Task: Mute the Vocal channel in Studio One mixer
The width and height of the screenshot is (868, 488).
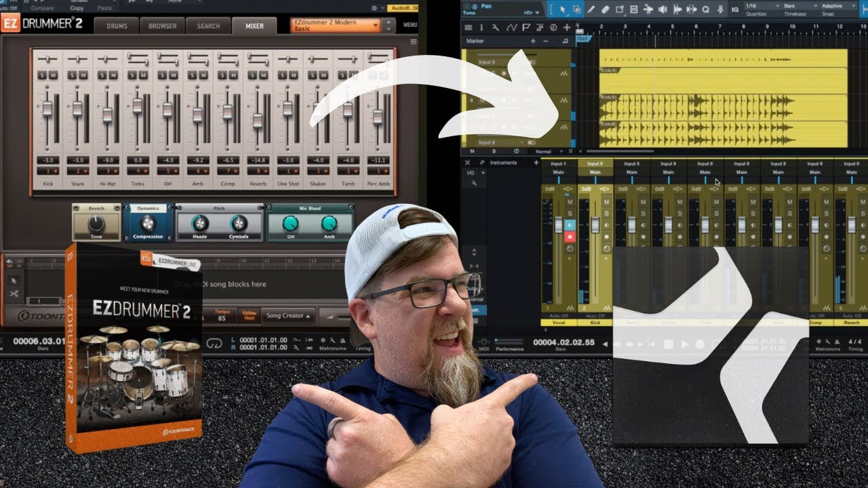Action: point(570,202)
